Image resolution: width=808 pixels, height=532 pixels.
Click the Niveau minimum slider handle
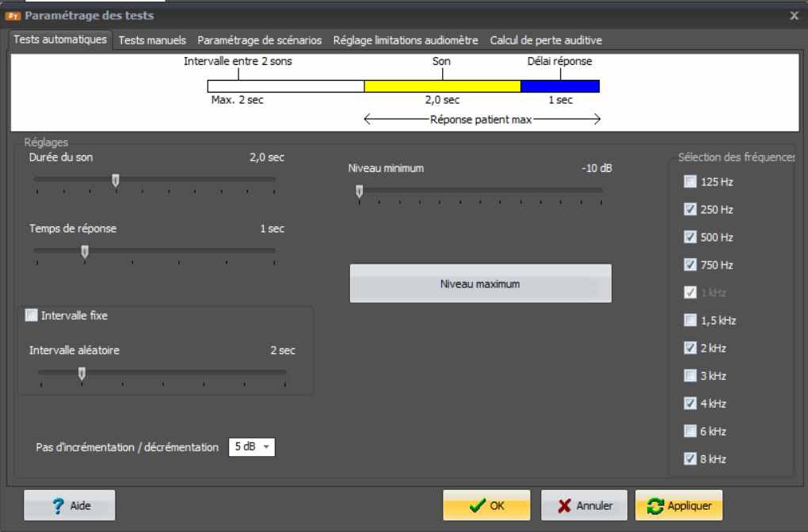[x=360, y=191]
